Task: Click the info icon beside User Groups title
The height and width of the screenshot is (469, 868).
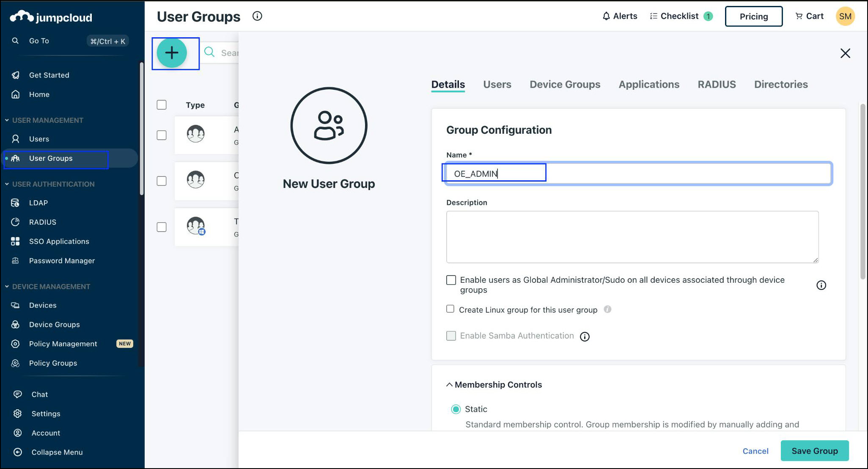Action: pyautogui.click(x=257, y=16)
